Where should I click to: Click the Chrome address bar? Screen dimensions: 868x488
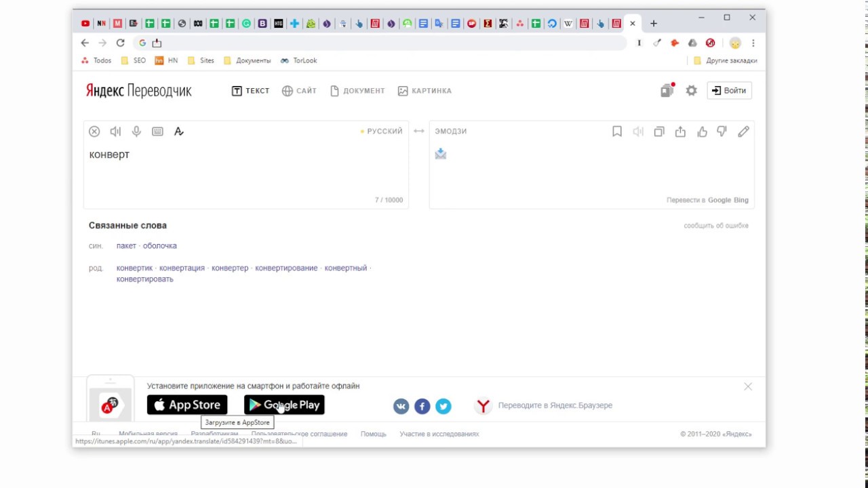coord(380,43)
